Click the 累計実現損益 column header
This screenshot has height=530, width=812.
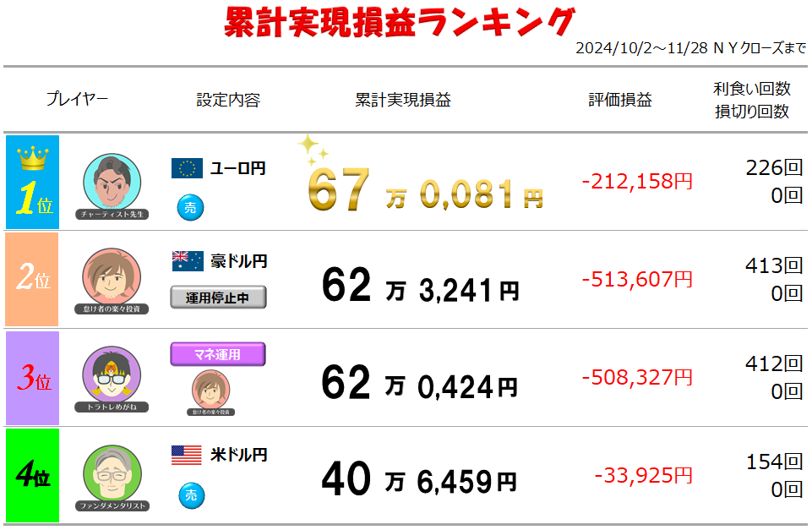pyautogui.click(x=403, y=100)
